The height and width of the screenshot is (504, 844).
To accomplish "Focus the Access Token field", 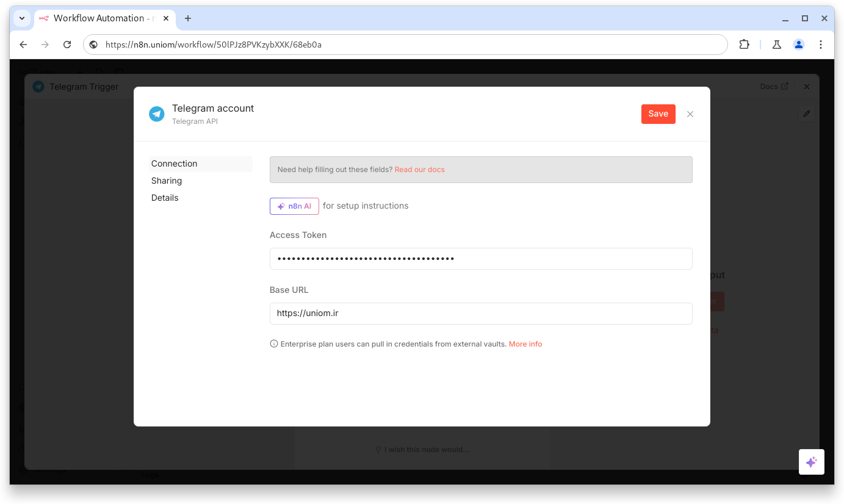I will pyautogui.click(x=481, y=259).
